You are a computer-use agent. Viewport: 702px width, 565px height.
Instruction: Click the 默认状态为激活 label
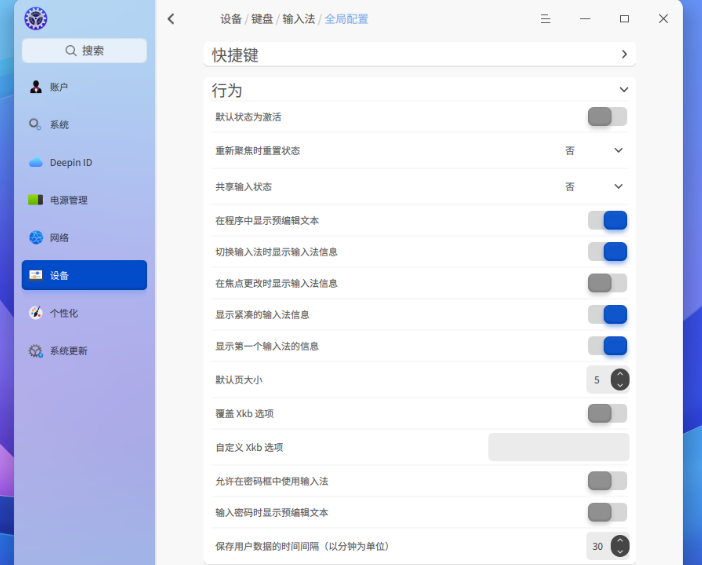click(x=248, y=117)
